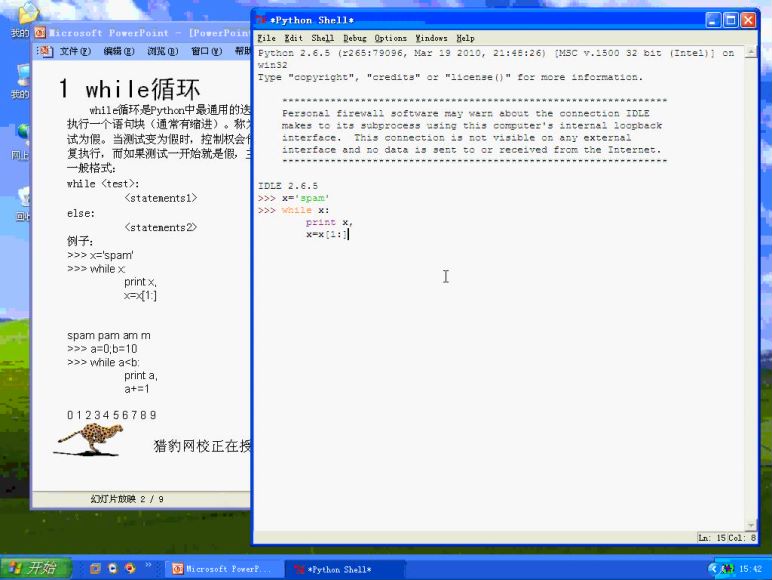Click the second quick launch icon
Screen dimensions: 772x580
113,569
